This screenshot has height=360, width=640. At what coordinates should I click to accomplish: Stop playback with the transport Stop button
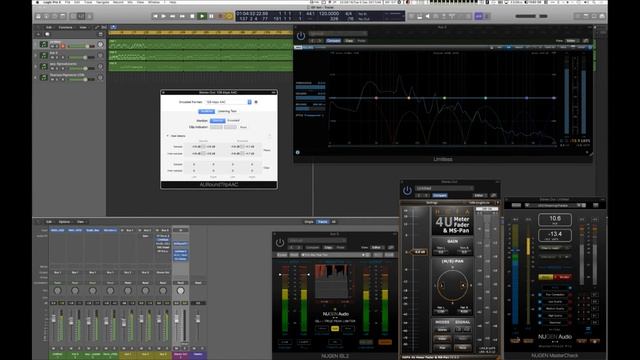click(192, 16)
